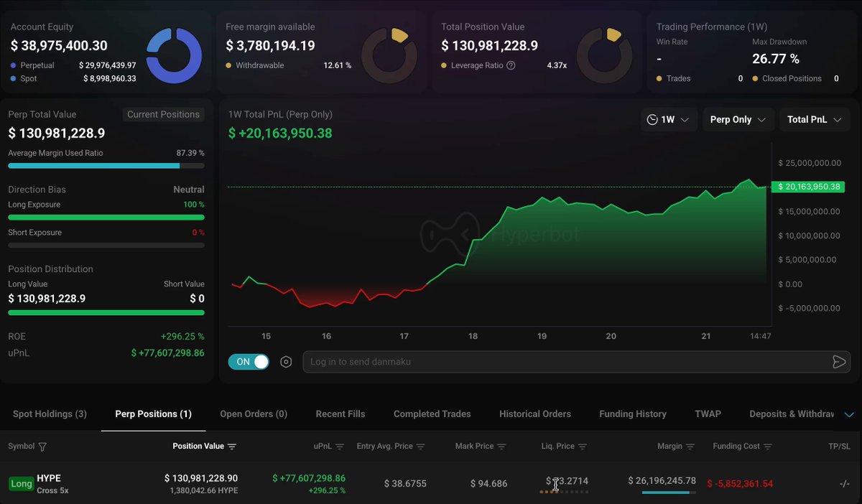Sort by Liq. Price column icon

click(583, 447)
